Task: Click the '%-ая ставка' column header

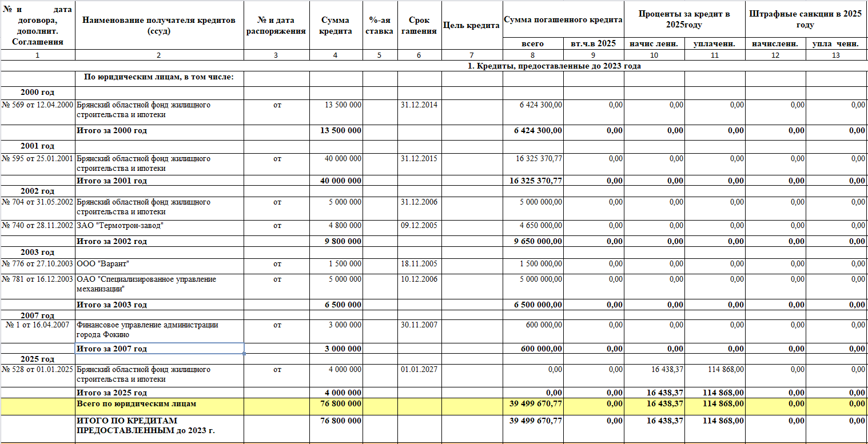Action: (x=380, y=25)
